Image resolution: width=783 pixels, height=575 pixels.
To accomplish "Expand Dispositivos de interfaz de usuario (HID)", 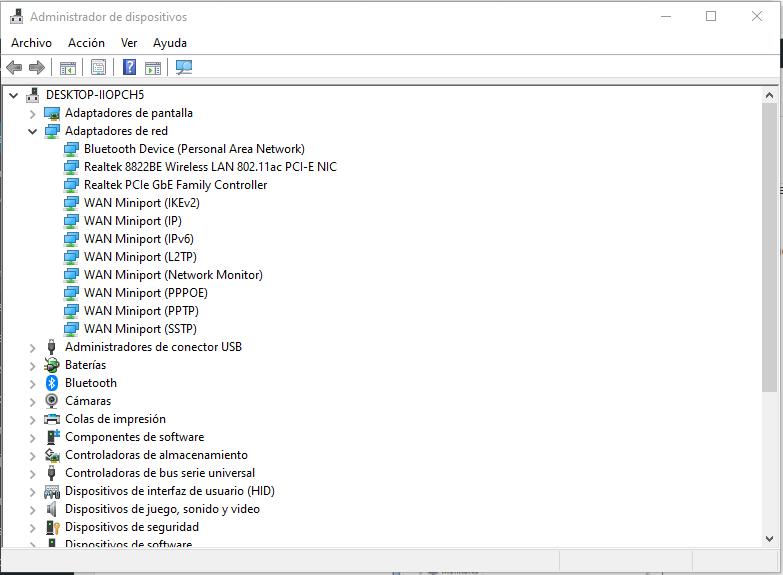I will 32,492.
